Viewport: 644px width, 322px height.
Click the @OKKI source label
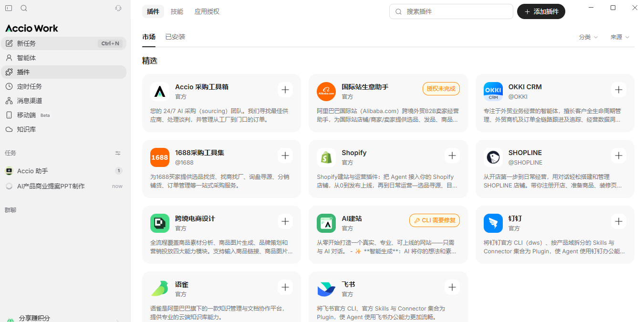tap(518, 96)
